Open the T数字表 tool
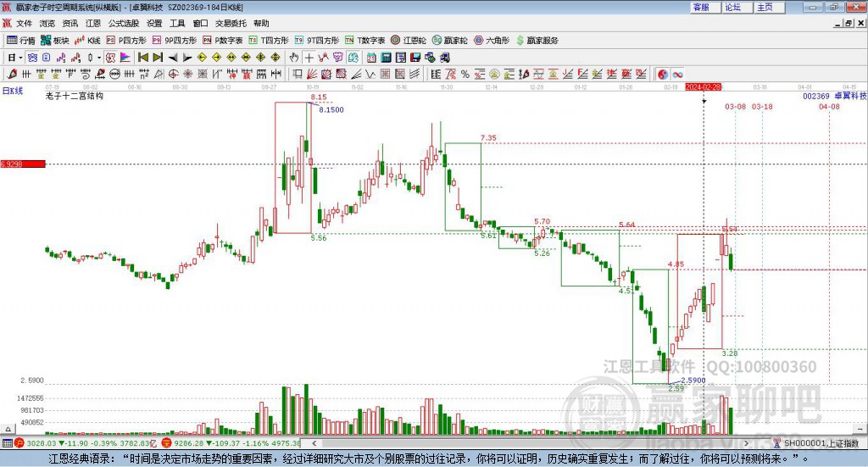The width and height of the screenshot is (868, 467). (364, 41)
